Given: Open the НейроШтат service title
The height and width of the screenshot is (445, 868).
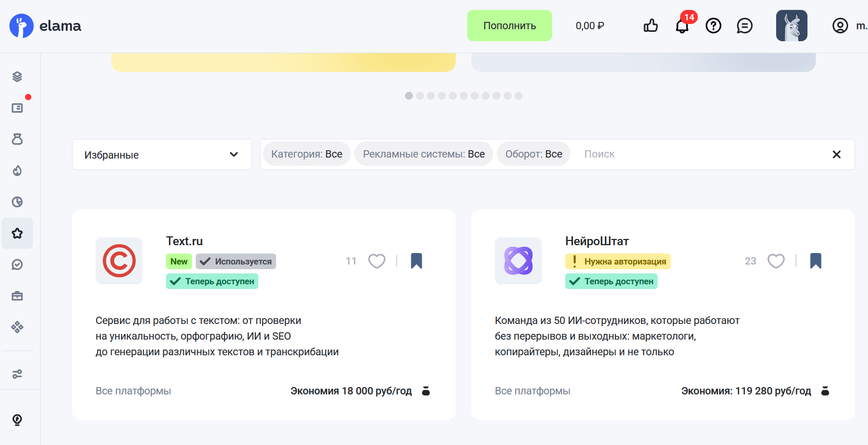Looking at the screenshot, I should (597, 241).
